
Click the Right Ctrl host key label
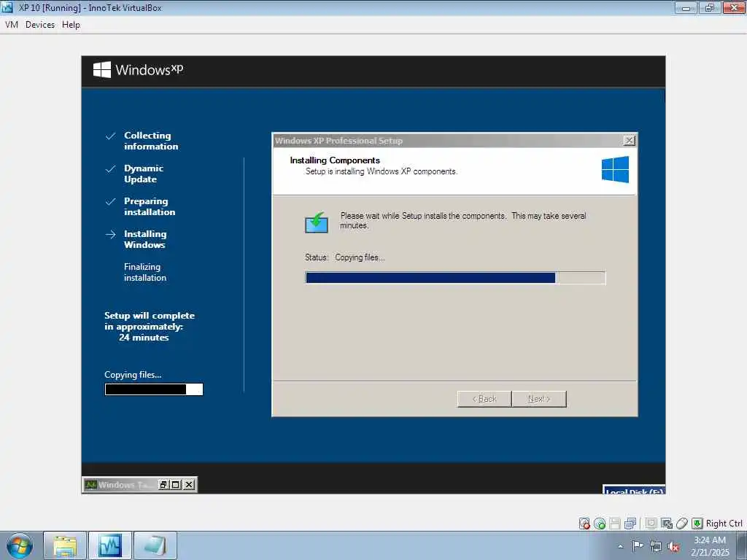(724, 524)
